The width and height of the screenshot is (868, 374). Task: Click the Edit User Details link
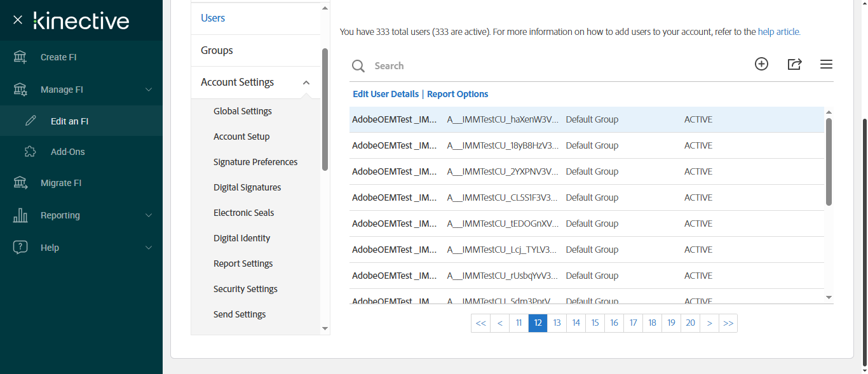click(386, 94)
